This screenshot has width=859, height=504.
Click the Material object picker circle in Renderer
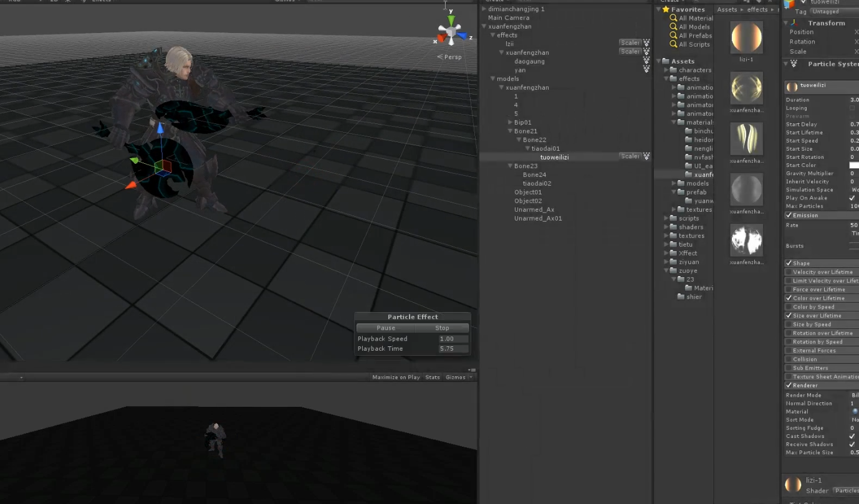(x=855, y=411)
